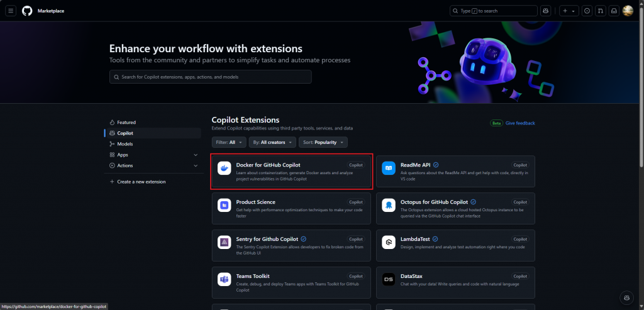Select Copilot in the sidebar
This screenshot has height=310, width=644.
point(153,133)
